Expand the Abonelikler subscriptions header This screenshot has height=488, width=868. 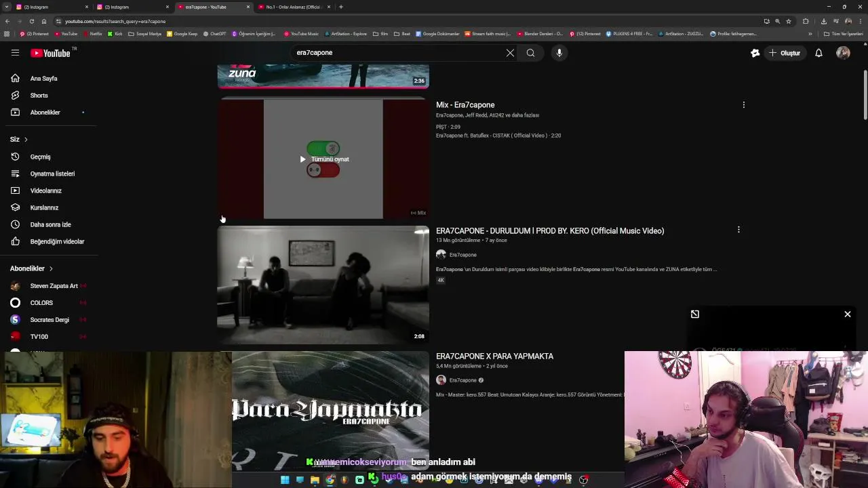(32, 268)
